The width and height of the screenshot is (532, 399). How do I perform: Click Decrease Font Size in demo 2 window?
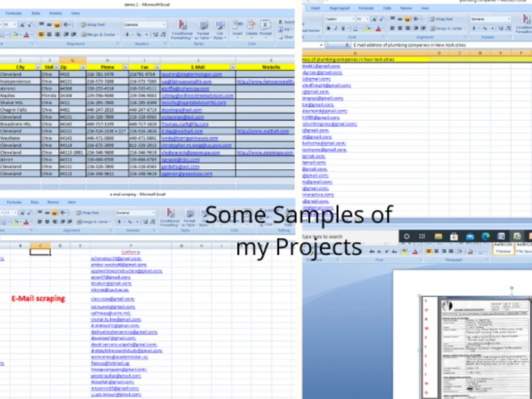coord(29,25)
